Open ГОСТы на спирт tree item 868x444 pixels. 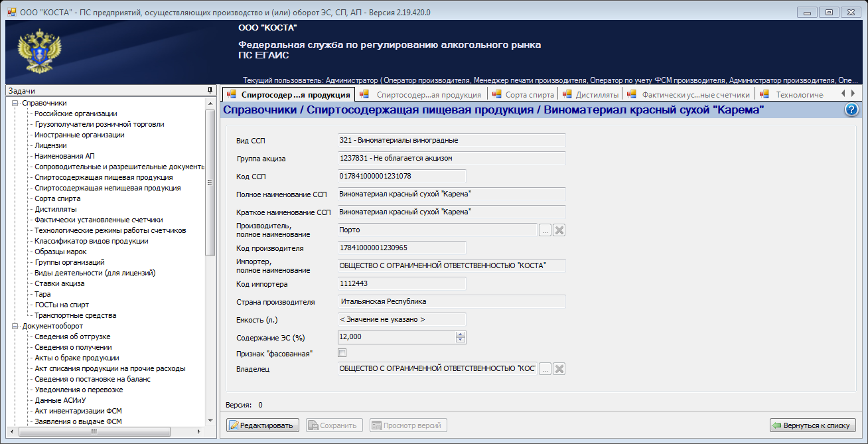pos(62,305)
